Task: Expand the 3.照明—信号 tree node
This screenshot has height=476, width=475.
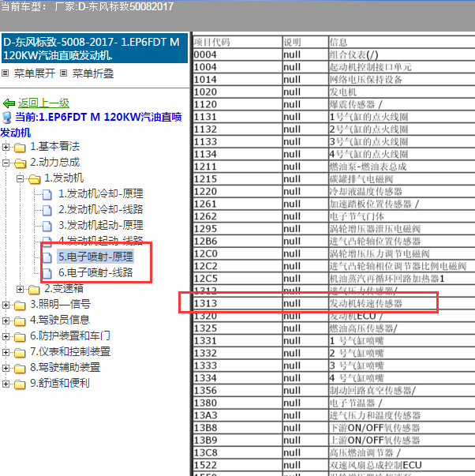Action: point(6,305)
